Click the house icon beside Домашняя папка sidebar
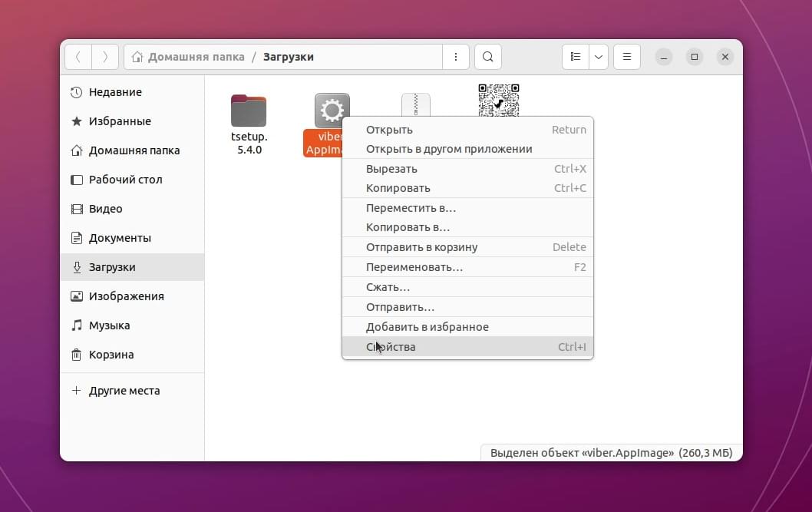The height and width of the screenshot is (512, 812). point(77,150)
